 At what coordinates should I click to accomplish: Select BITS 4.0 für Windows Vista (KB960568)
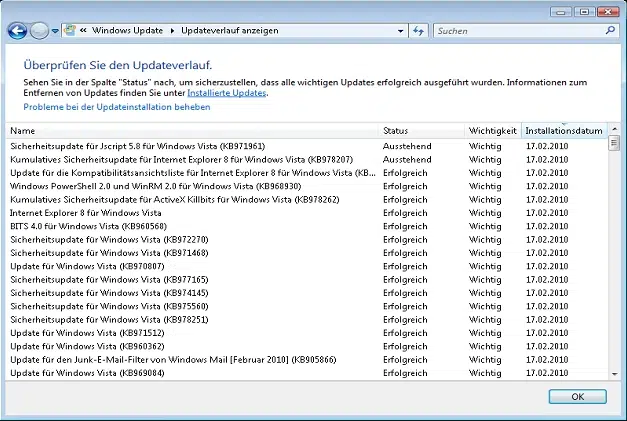tap(307, 226)
